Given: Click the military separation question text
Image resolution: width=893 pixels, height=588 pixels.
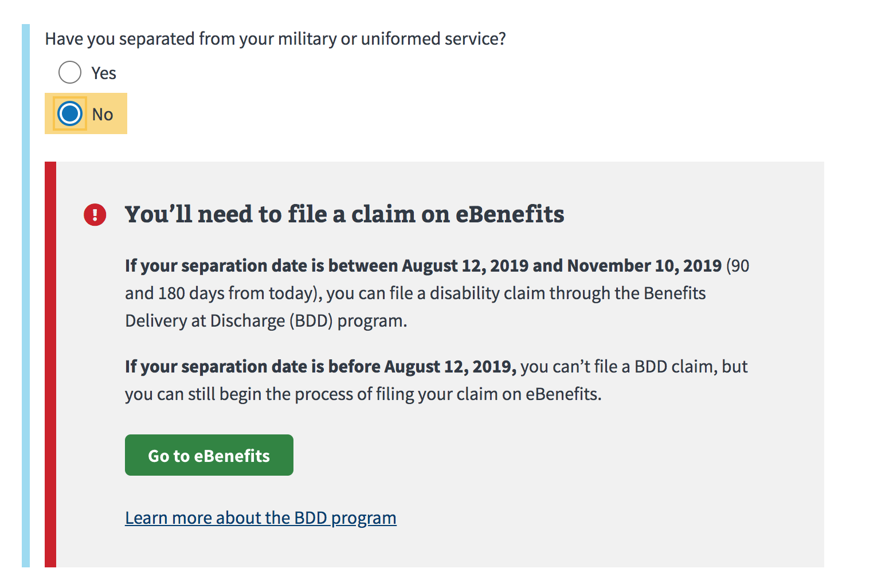Looking at the screenshot, I should tap(276, 38).
